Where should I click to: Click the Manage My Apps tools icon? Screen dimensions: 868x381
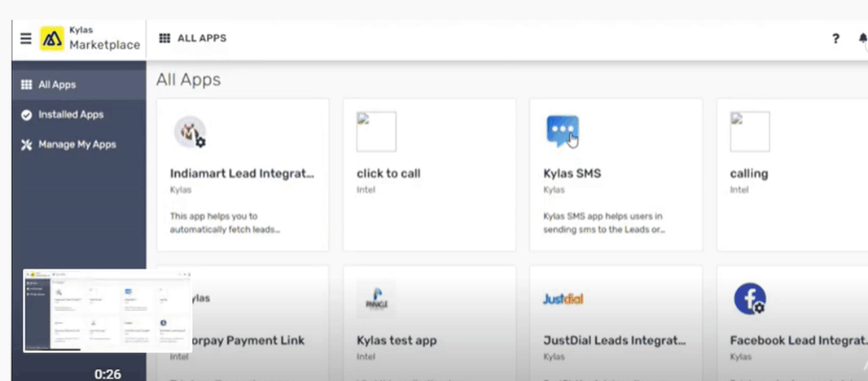point(26,145)
